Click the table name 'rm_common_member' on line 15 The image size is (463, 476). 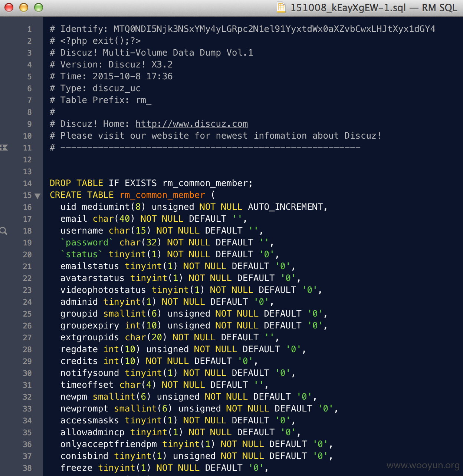162,195
